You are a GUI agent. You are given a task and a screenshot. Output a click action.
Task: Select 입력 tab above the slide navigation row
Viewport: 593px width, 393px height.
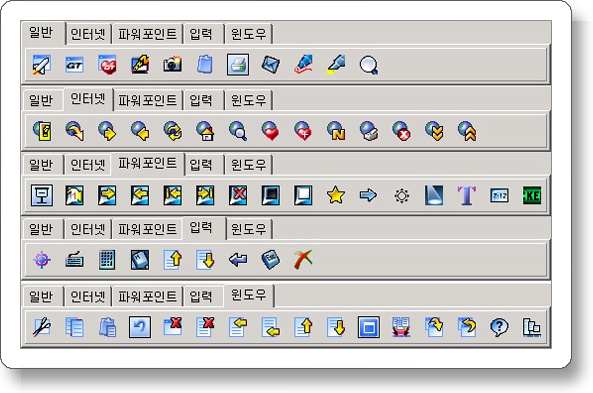pos(201,165)
